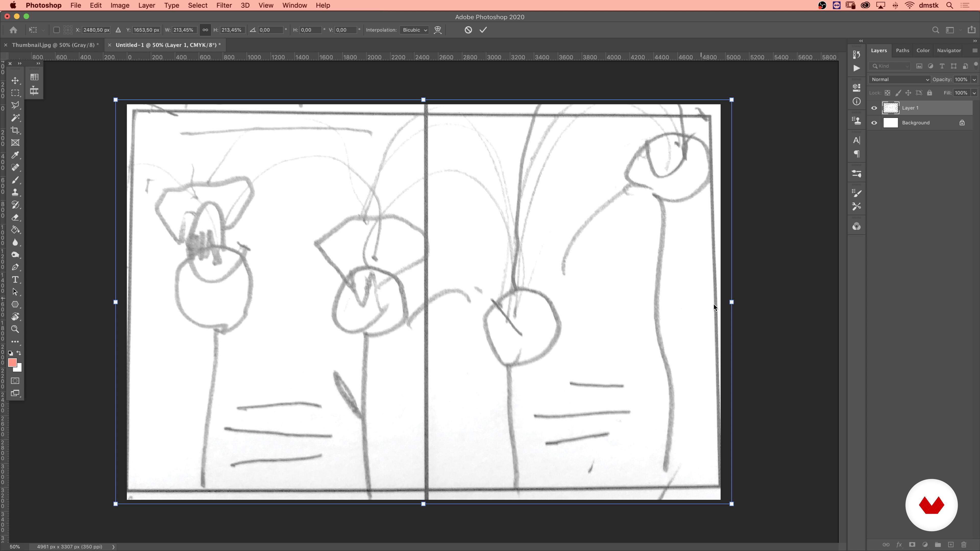Image resolution: width=980 pixels, height=551 pixels.
Task: Open the Fill slider dropdown
Action: pyautogui.click(x=974, y=93)
